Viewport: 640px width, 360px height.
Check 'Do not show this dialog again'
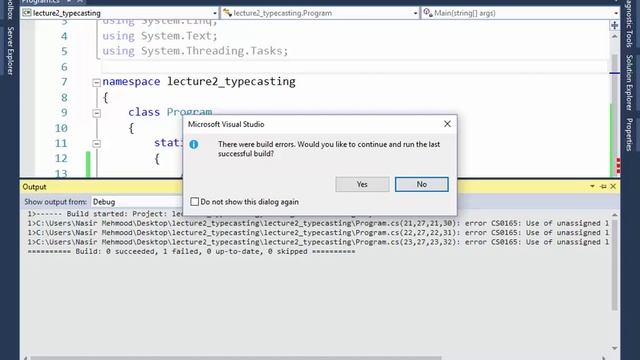tap(195, 202)
